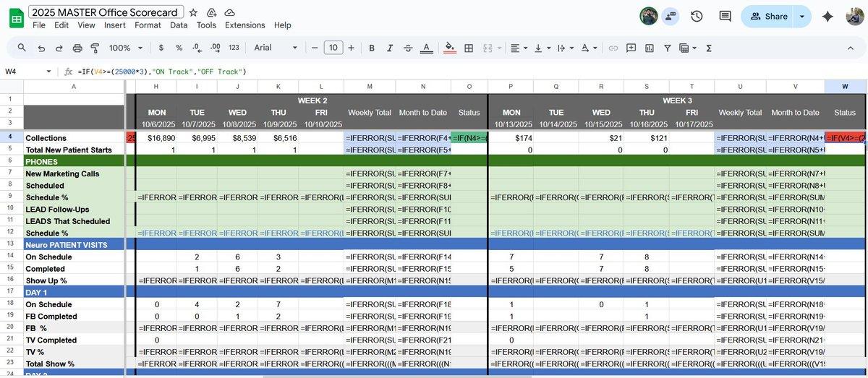Open the Share options arrow
Image resolution: width=868 pixels, height=378 pixels.
tap(802, 16)
